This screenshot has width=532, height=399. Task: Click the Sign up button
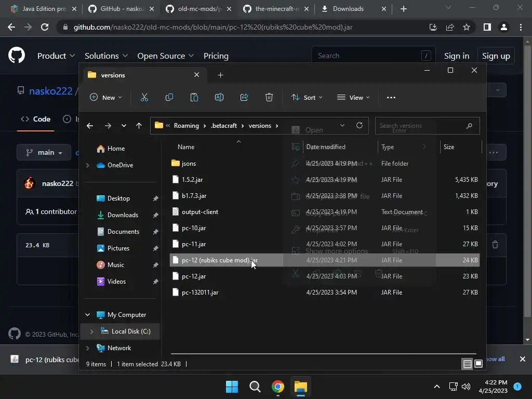tap(496, 56)
